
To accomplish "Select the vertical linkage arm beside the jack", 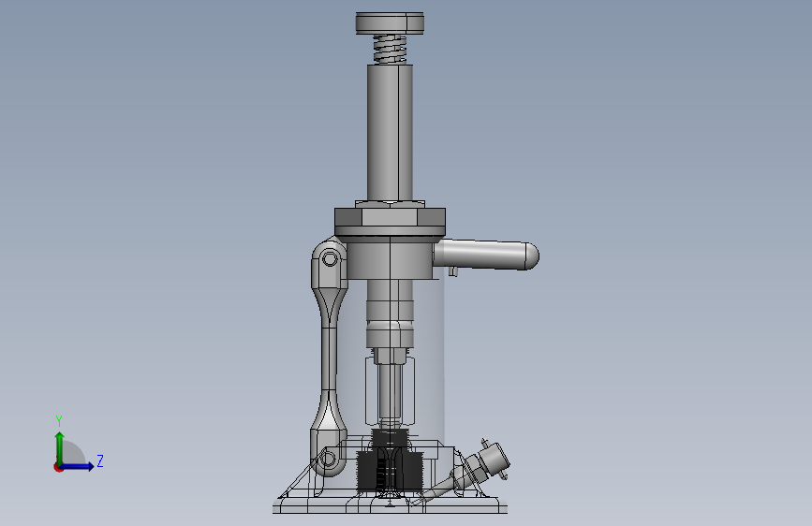I will (329, 358).
